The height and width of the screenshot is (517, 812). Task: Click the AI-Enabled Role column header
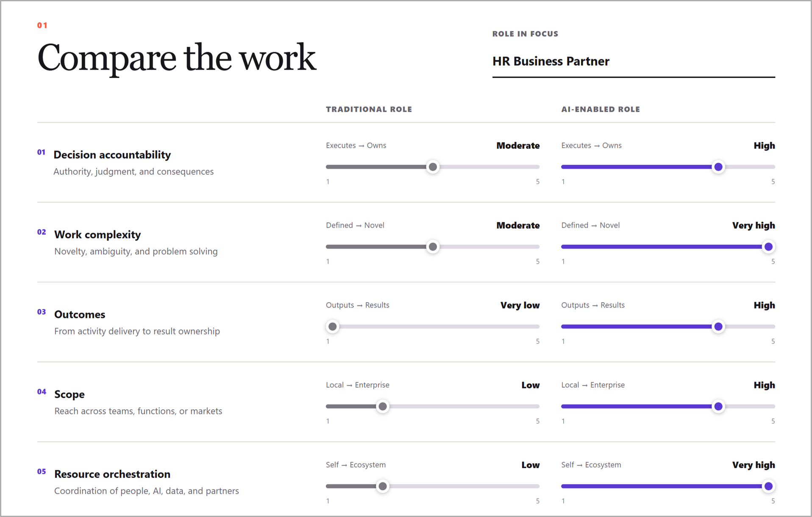(x=601, y=109)
